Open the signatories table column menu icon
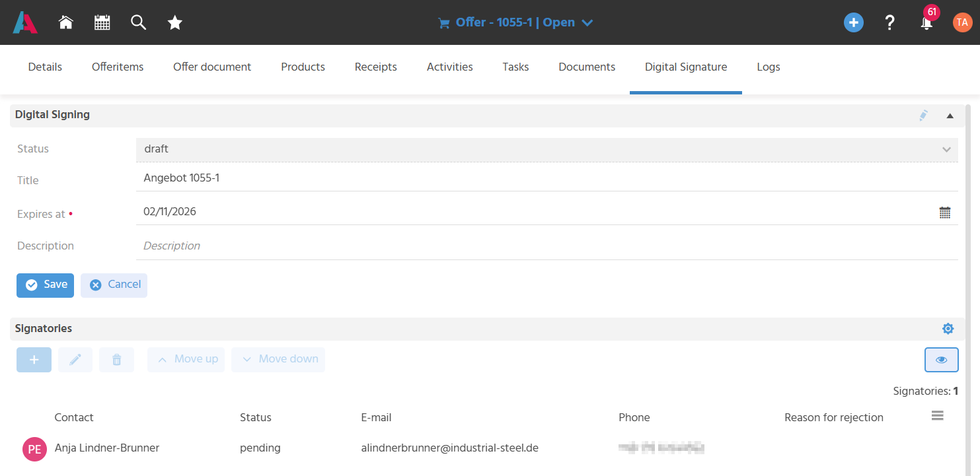The height and width of the screenshot is (476, 980). (x=937, y=416)
